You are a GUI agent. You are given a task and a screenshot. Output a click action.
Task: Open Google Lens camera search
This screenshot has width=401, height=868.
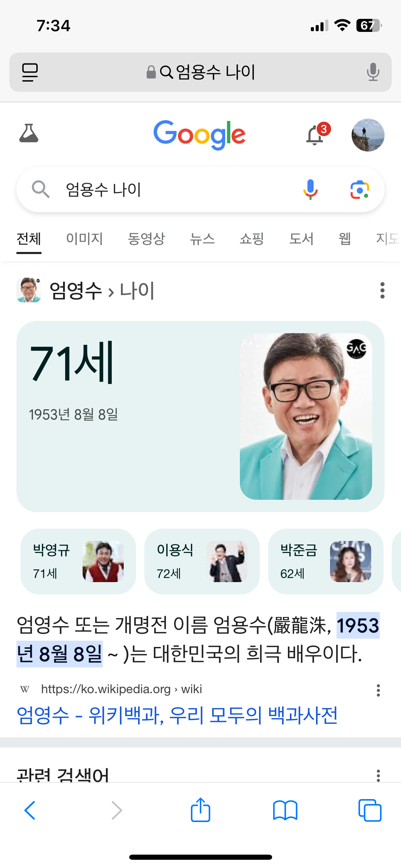[360, 190]
